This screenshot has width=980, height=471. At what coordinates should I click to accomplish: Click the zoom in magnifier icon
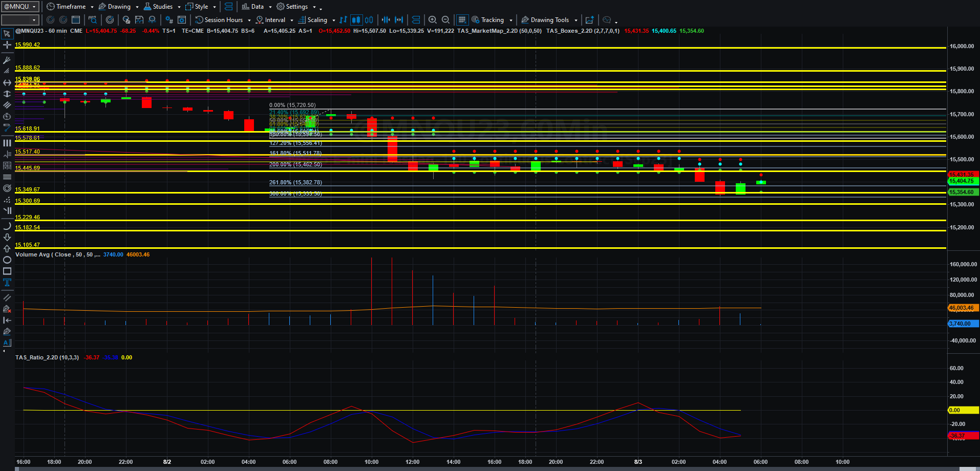click(x=433, y=20)
